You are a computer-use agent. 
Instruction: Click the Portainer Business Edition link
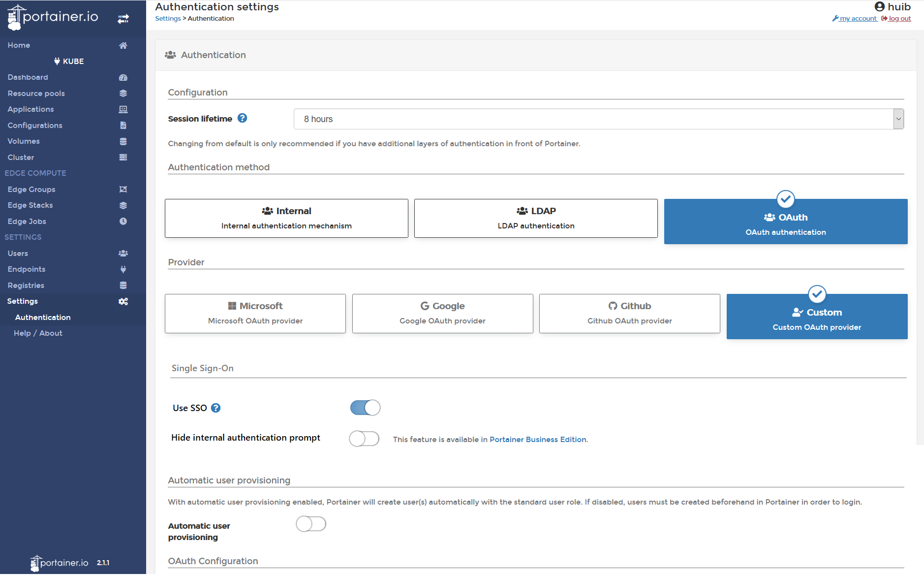538,439
